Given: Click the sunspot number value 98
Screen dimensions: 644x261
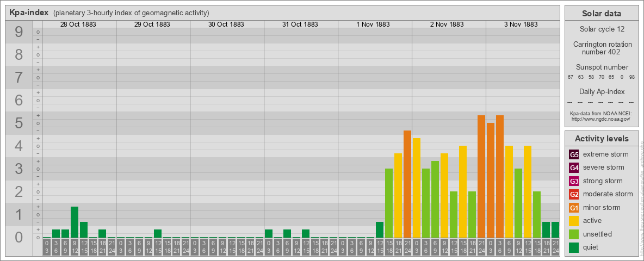Looking at the screenshot, I should (631, 77).
